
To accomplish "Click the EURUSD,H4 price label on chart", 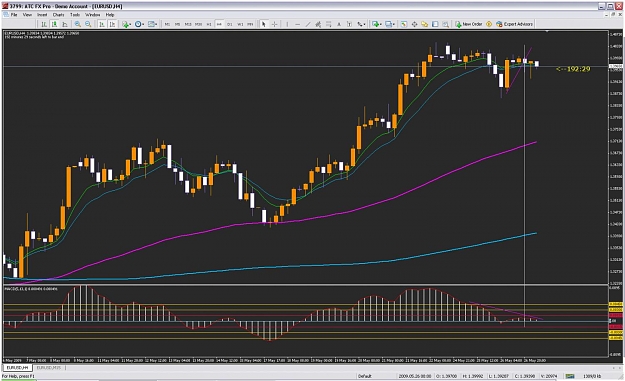I will click(x=41, y=33).
